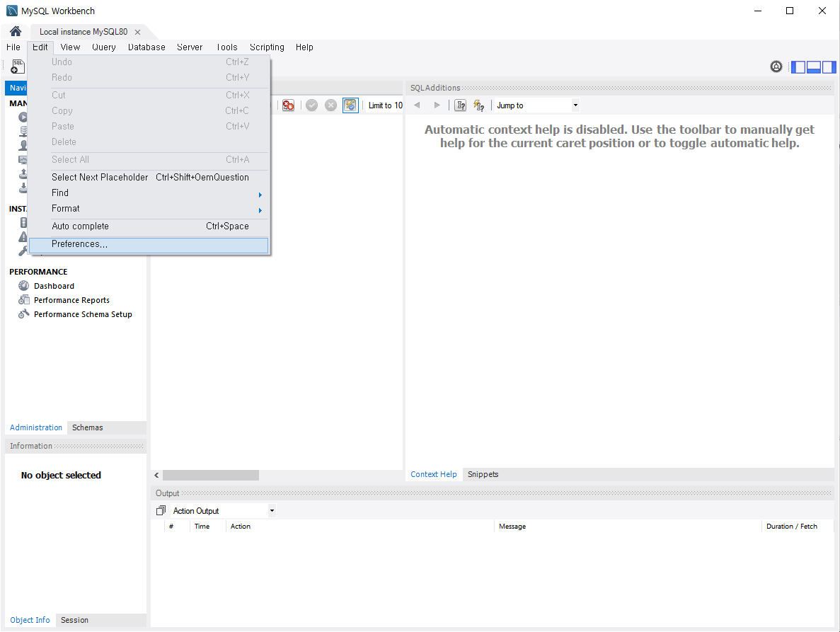Close the Local instance MySQL80 tab

(x=138, y=32)
